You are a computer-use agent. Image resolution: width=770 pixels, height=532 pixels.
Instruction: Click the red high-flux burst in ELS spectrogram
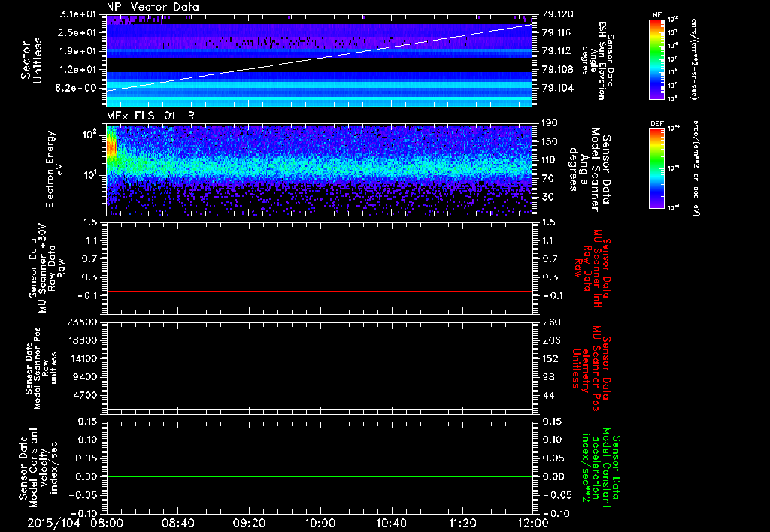point(111,146)
